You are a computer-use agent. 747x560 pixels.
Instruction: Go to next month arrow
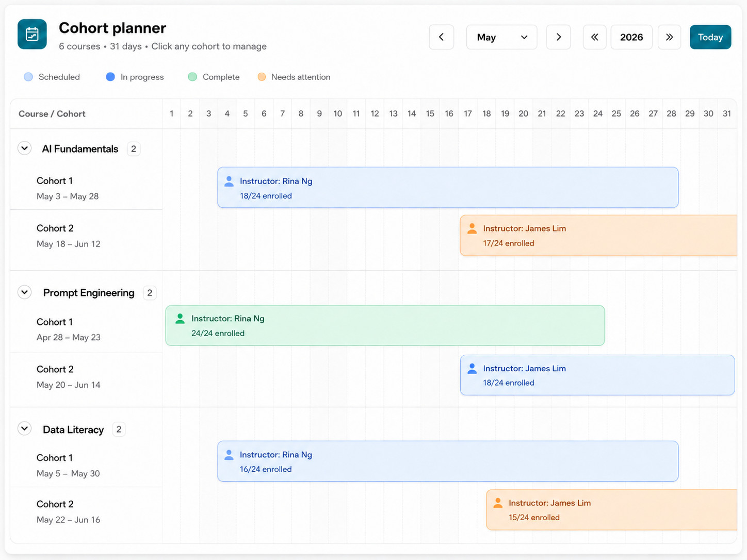point(558,37)
